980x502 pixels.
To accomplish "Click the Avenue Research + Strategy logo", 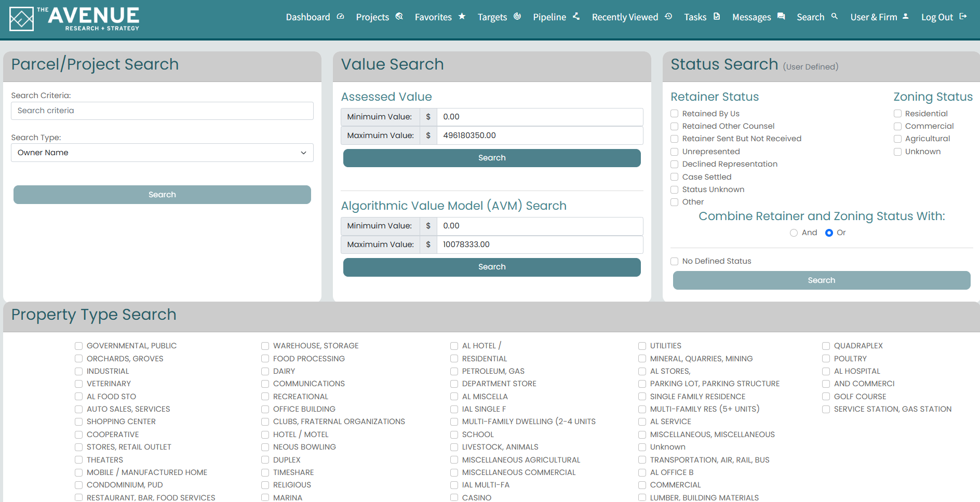I will [74, 19].
